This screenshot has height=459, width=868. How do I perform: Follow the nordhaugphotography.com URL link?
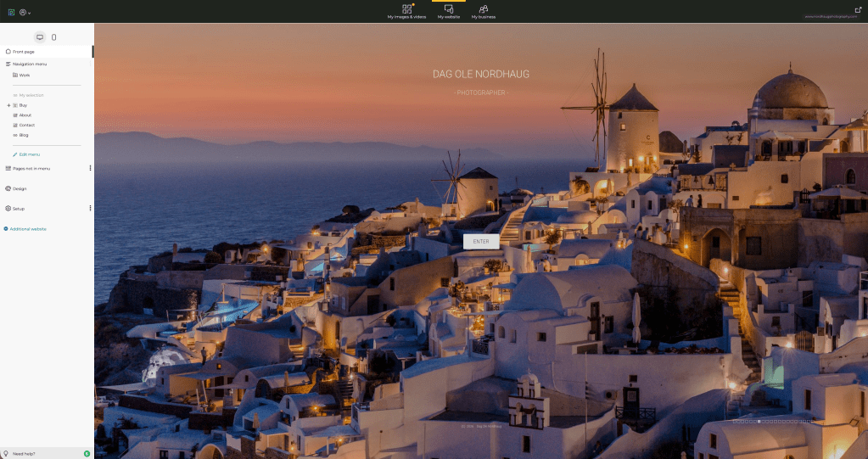coord(831,17)
